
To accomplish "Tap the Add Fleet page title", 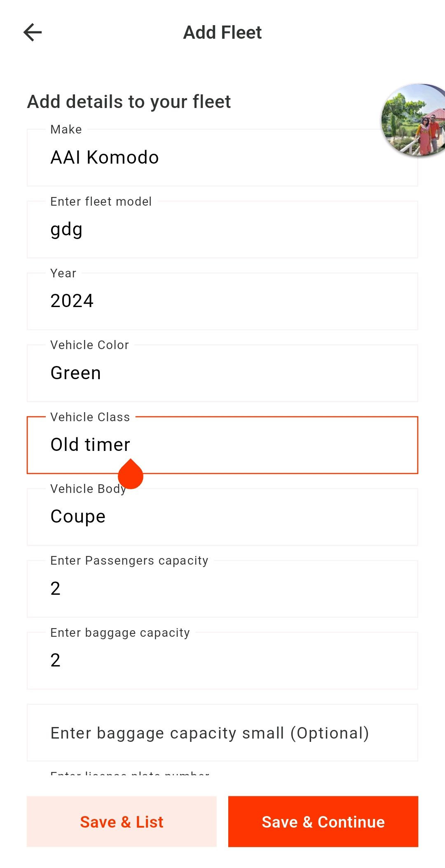I will 222,33.
